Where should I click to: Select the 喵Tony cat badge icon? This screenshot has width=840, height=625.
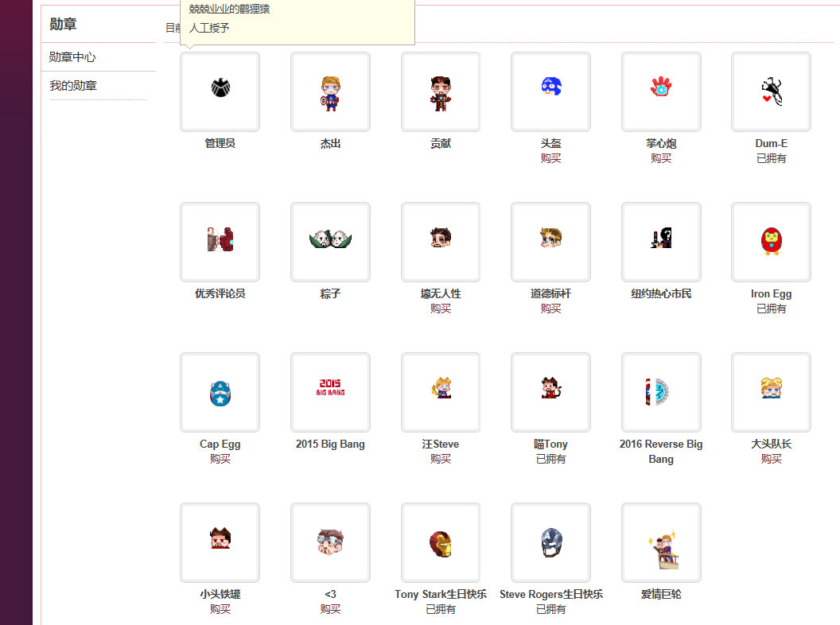coord(550,390)
